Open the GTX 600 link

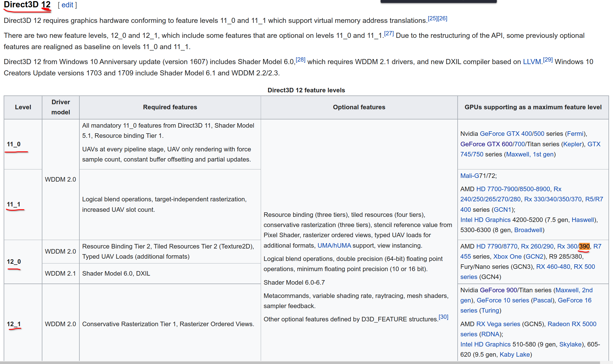coord(486,144)
